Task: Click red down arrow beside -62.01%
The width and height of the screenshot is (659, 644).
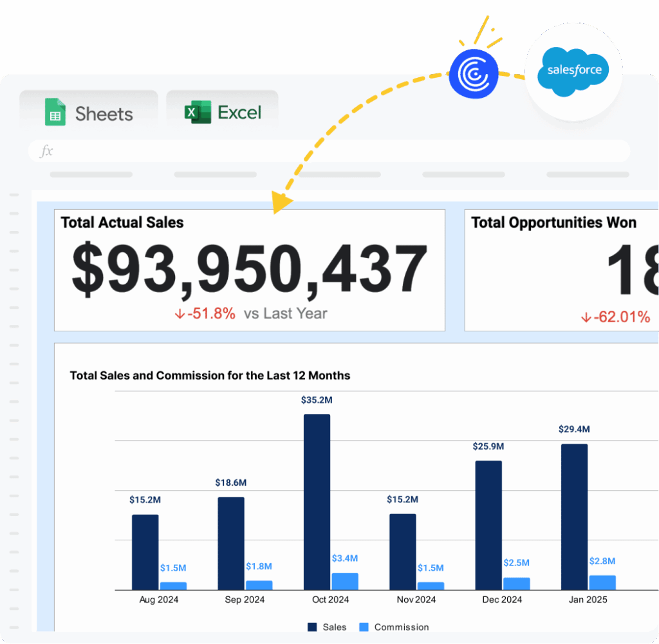Action: click(586, 317)
